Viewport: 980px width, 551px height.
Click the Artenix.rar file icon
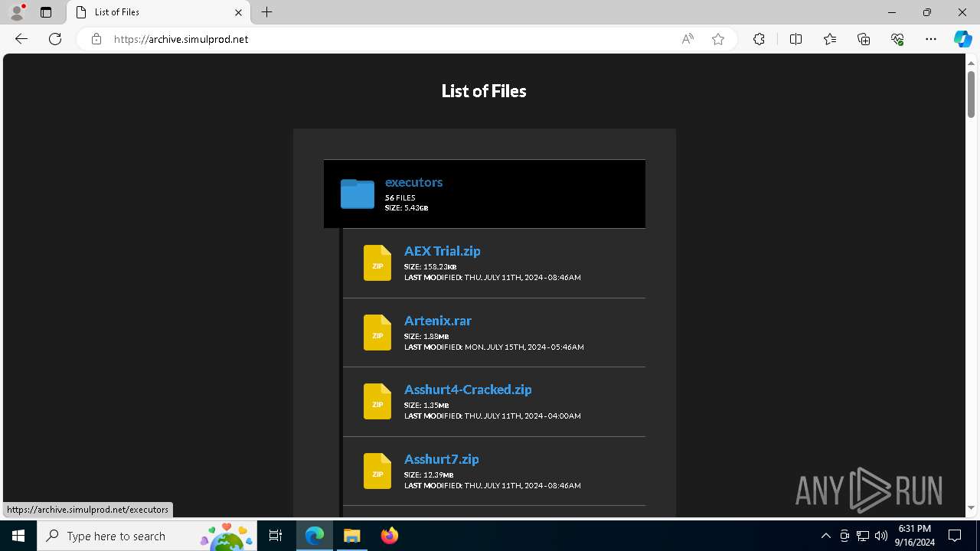click(377, 333)
